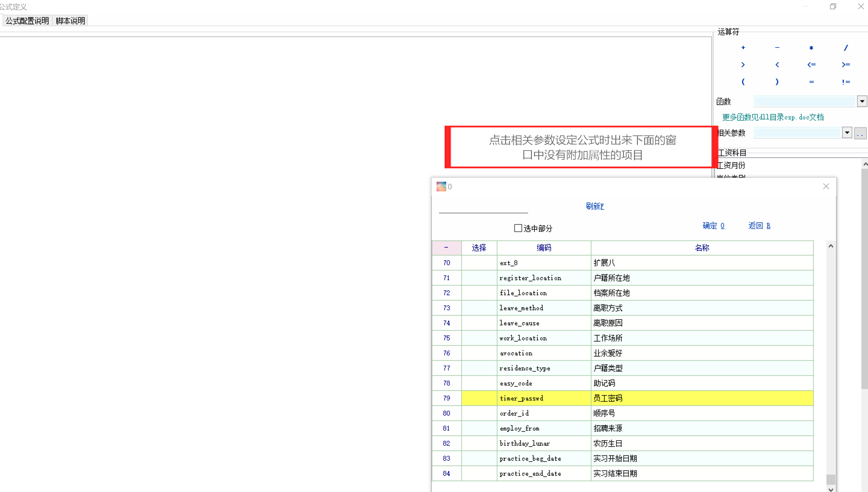Tick the 选中部分 checkbox

coord(518,228)
